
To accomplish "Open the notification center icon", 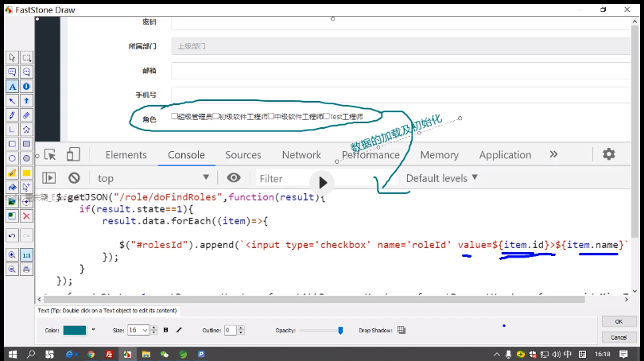I will pyautogui.click(x=623, y=354).
